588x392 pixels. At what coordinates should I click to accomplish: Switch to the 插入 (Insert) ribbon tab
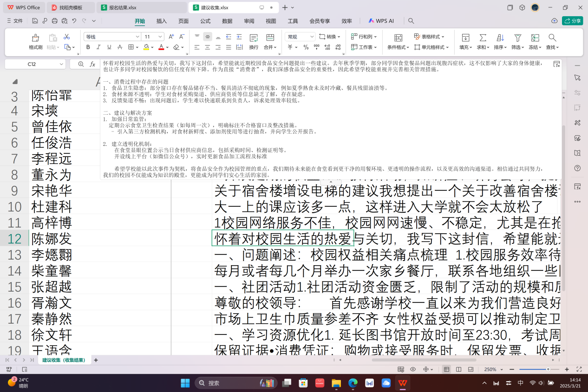click(162, 21)
